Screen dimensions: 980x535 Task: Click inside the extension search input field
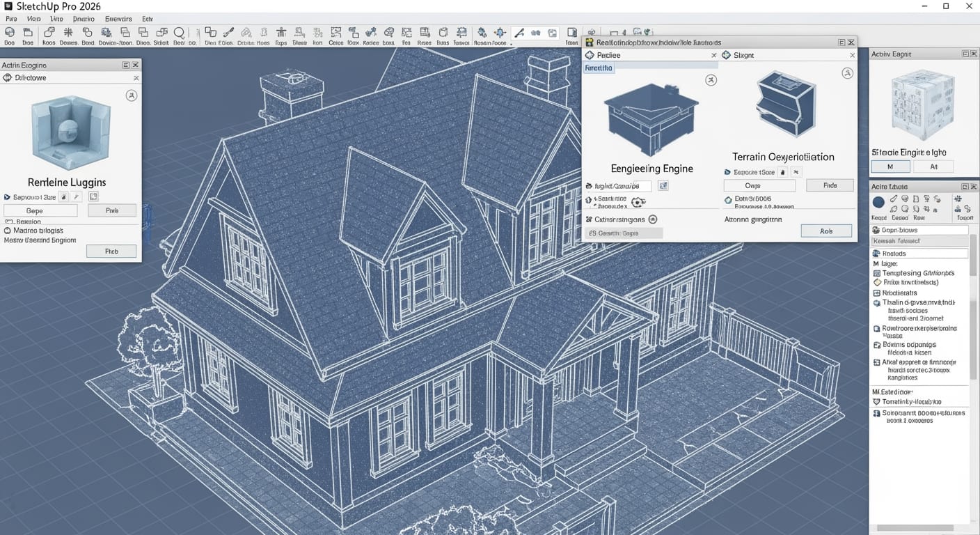[619, 185]
